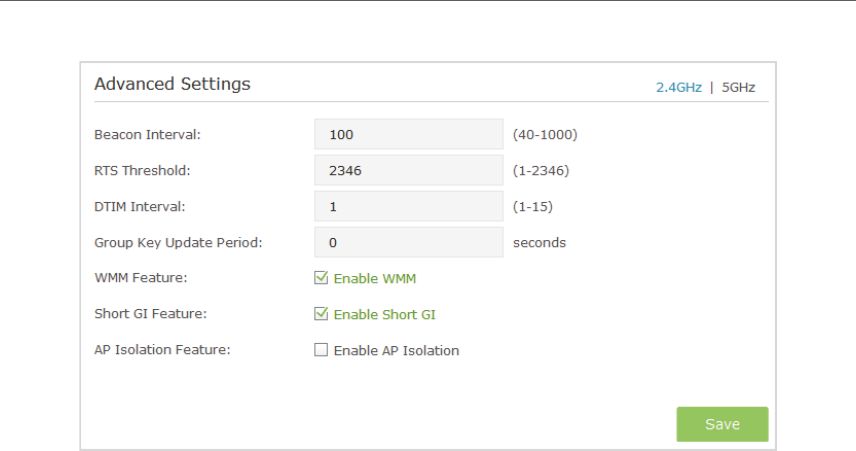Click the RTS Threshold label
The height and width of the screenshot is (451, 856).
pos(142,170)
